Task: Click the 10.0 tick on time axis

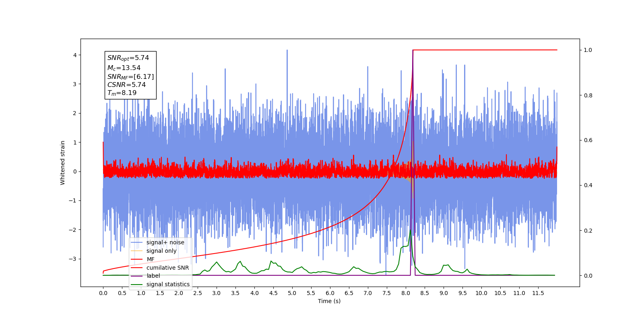Action: tap(481, 293)
